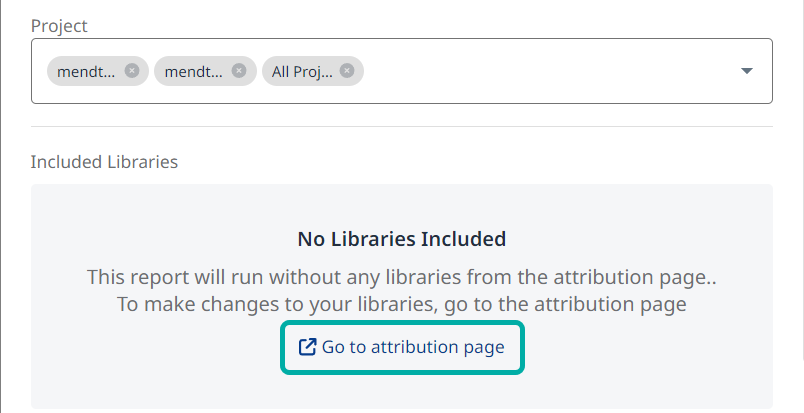Remove the second "mendt..." project chip
The image size is (804, 413).
pyautogui.click(x=238, y=71)
